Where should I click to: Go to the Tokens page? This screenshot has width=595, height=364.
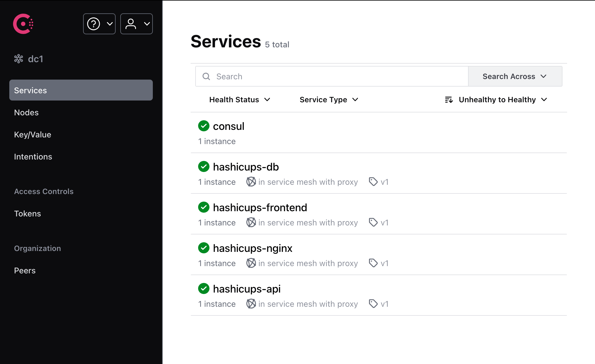tap(27, 214)
